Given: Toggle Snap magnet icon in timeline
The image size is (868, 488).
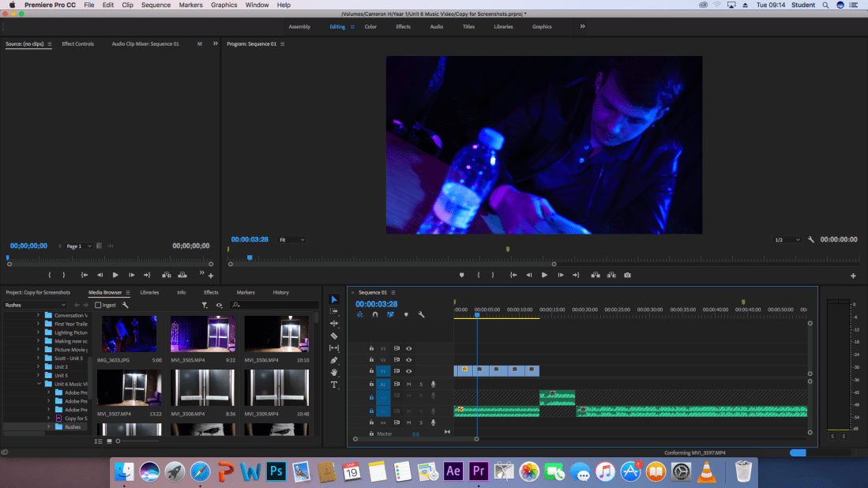Looking at the screenshot, I should pyautogui.click(x=375, y=314).
